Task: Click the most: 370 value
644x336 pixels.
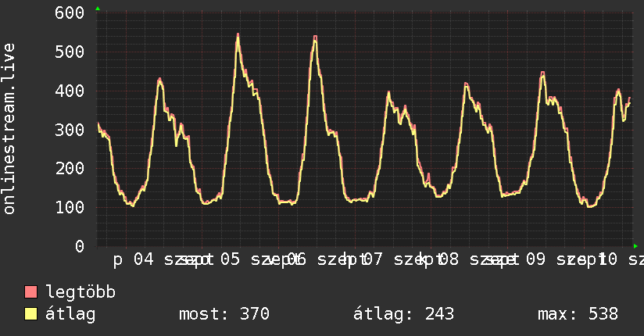Action: point(224,314)
